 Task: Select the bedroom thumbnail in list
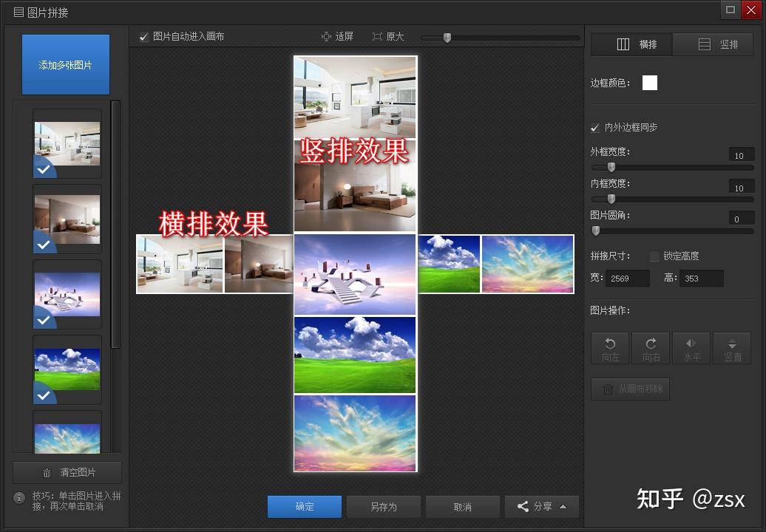[67, 219]
